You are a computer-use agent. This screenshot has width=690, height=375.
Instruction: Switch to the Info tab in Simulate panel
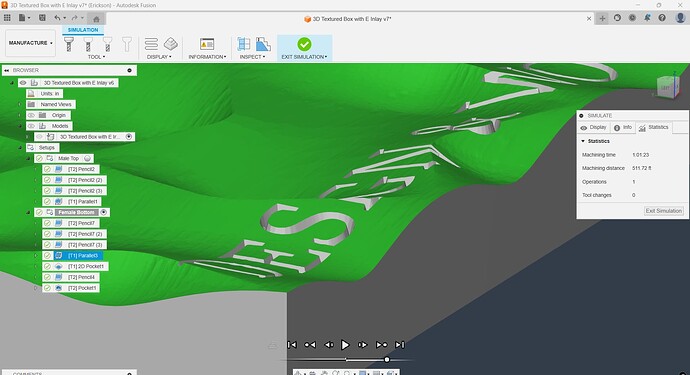pos(623,127)
